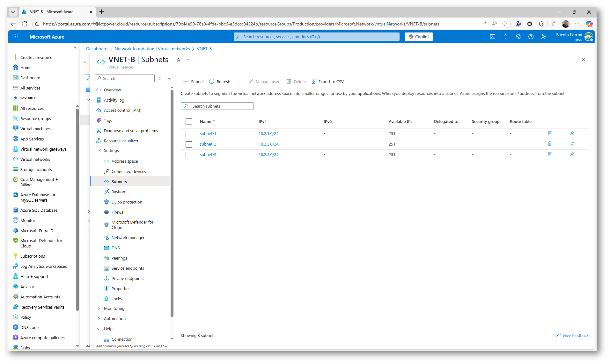Click the favorite star next to Subnets title

coord(179,60)
